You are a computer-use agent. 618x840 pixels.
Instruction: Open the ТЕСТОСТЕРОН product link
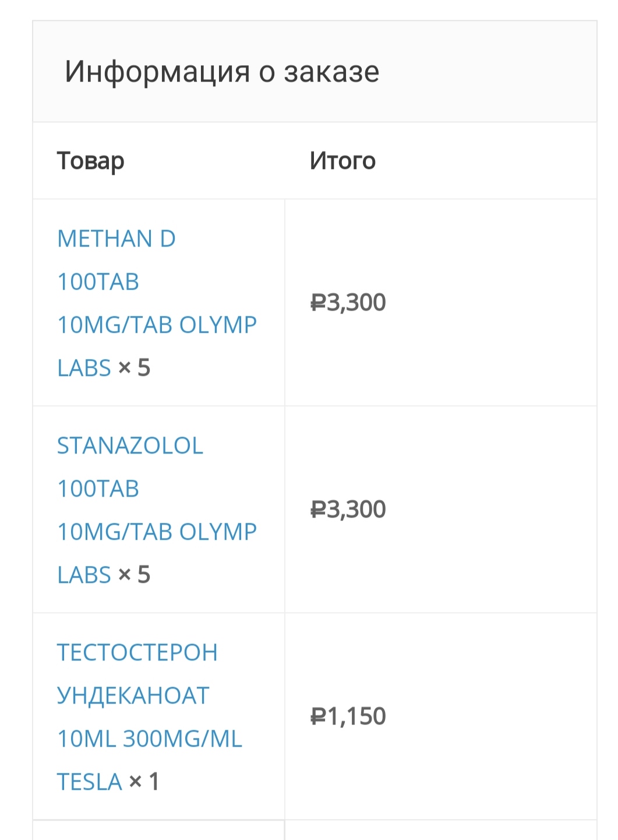[137, 653]
